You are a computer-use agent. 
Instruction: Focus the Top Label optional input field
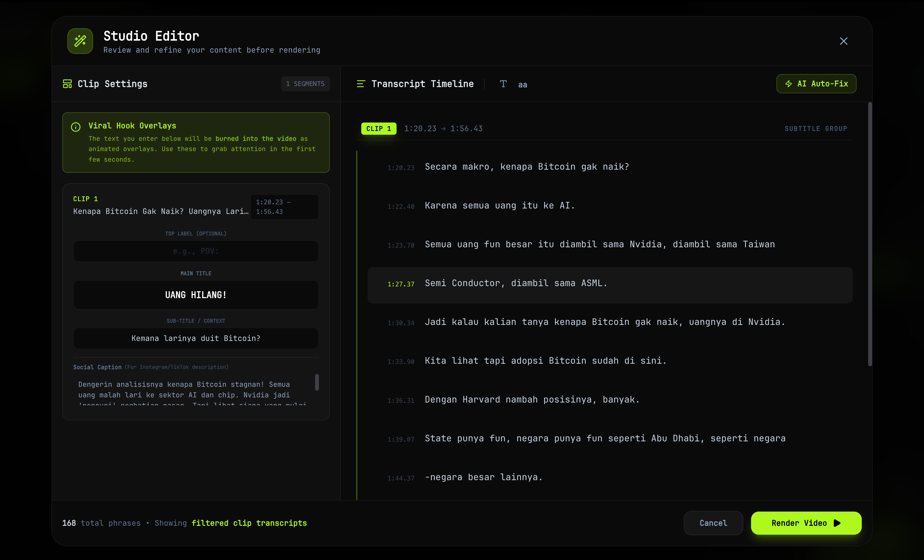click(196, 251)
